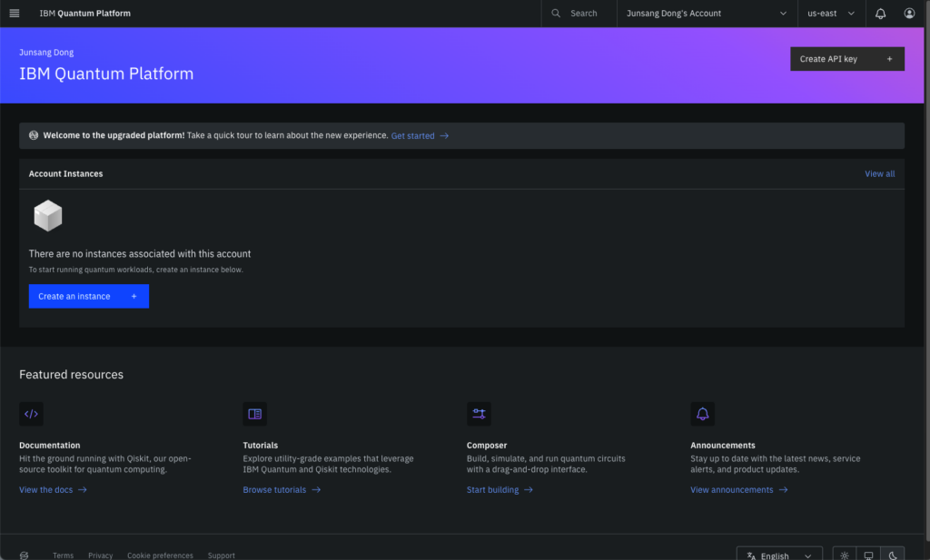930x560 pixels.
Task: Click the globe icon in welcome banner
Action: click(x=34, y=135)
